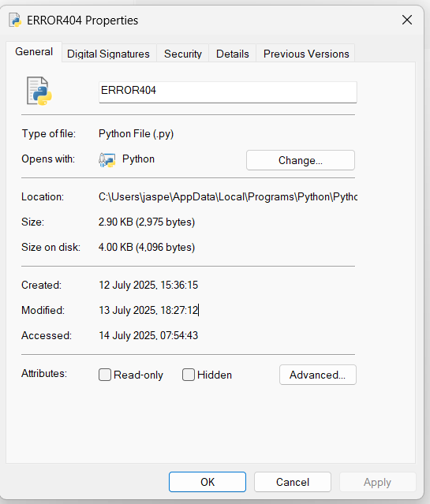Dismiss the dialog with Cancel

[x=293, y=482]
